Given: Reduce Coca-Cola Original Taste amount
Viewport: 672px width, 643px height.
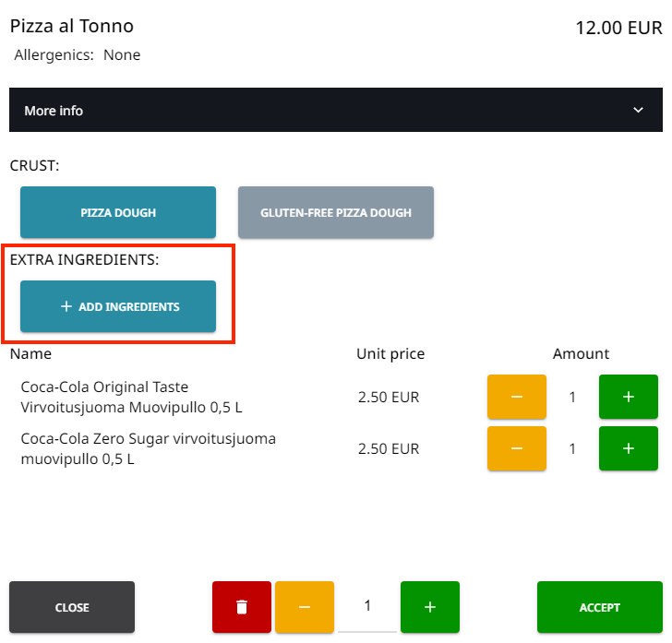Looking at the screenshot, I should click(x=516, y=397).
